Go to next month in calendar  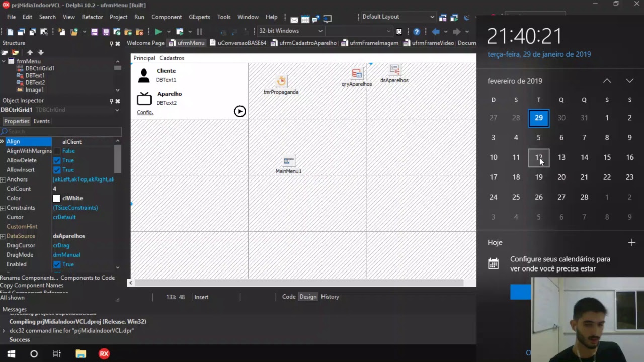pyautogui.click(x=629, y=81)
